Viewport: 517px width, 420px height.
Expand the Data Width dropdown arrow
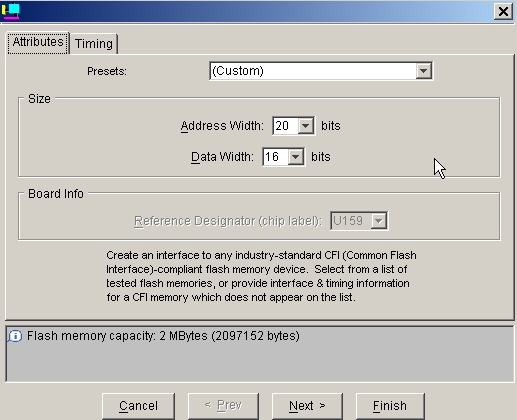(295, 157)
